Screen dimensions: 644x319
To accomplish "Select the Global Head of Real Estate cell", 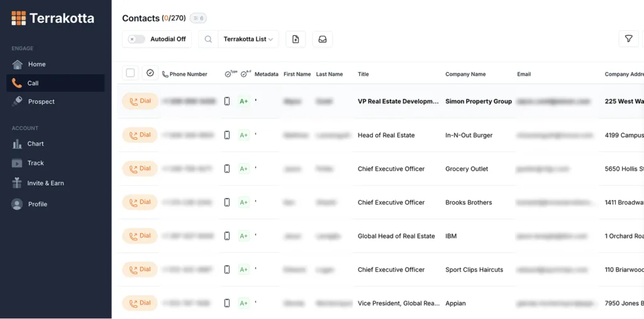I will (396, 237).
